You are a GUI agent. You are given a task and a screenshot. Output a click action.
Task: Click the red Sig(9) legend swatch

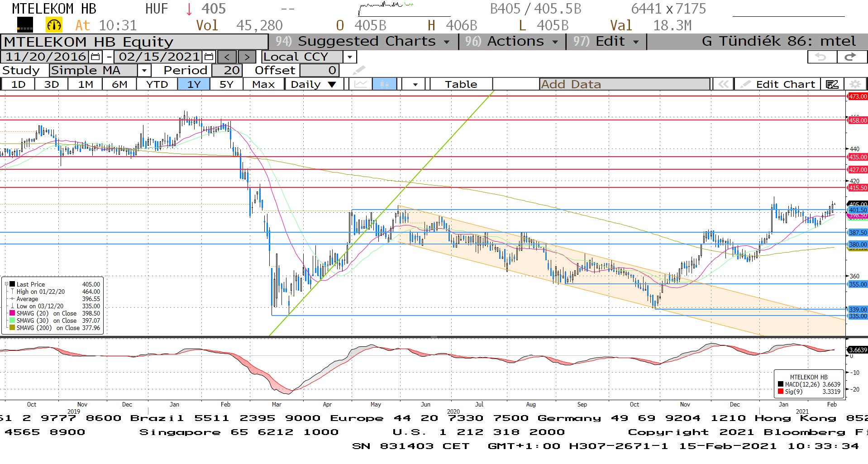(781, 392)
